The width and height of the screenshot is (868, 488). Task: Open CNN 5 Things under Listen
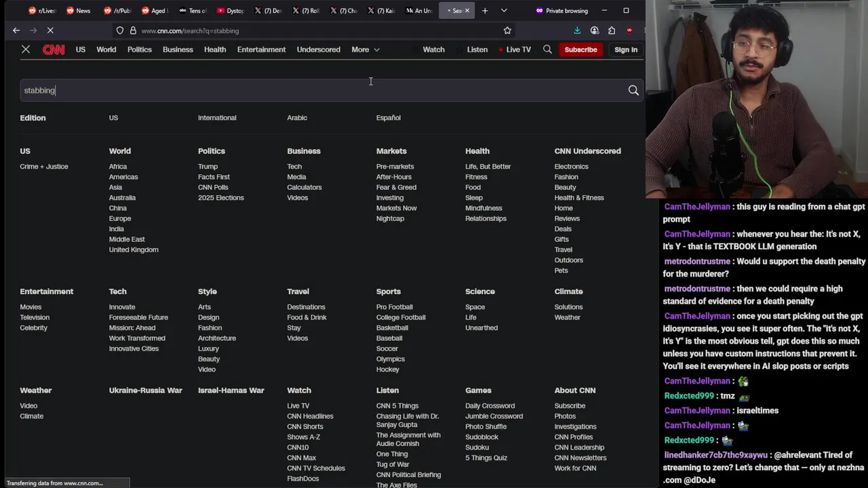pyautogui.click(x=397, y=406)
